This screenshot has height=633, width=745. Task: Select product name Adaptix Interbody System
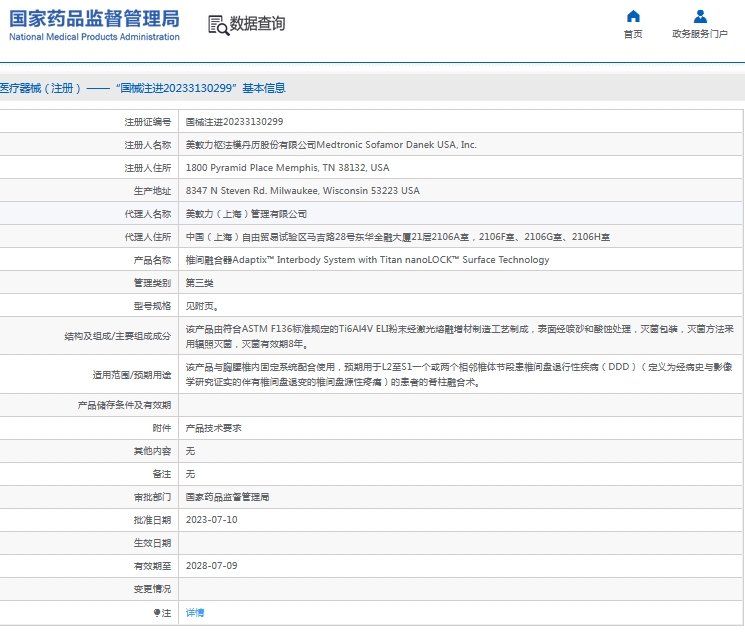click(x=367, y=259)
